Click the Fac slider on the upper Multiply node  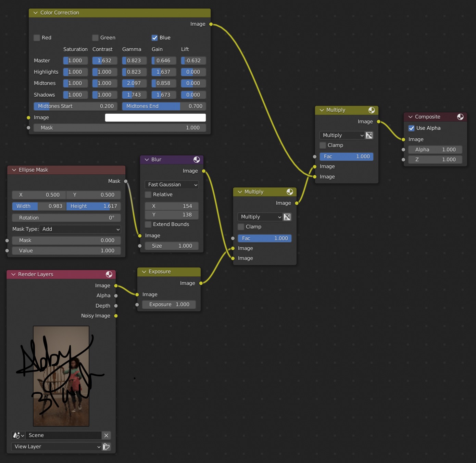346,157
